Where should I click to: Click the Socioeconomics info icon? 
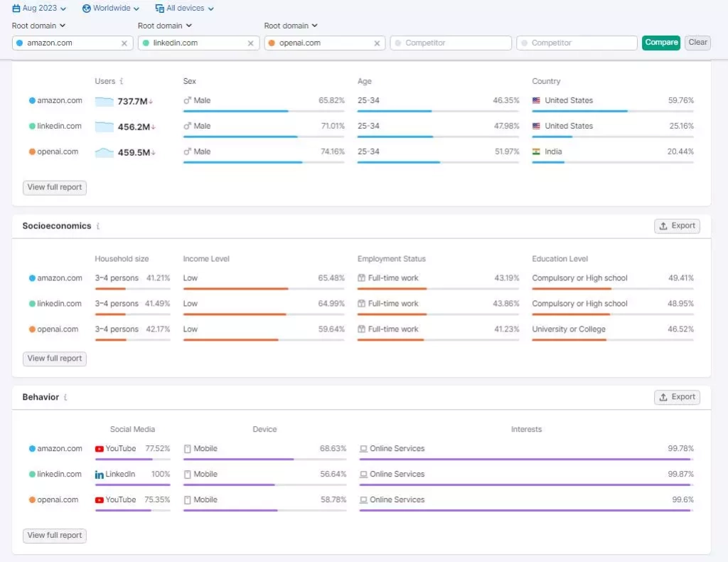coord(98,226)
